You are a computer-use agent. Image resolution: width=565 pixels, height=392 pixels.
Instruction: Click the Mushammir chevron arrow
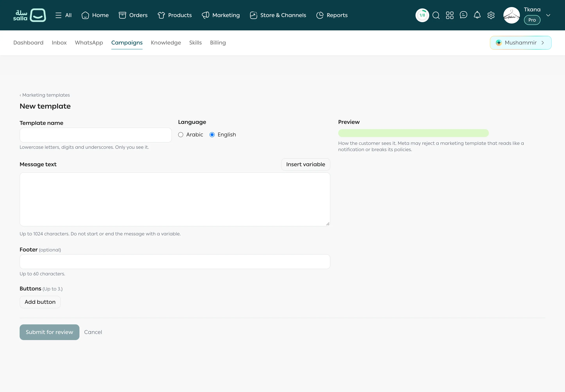tap(543, 43)
